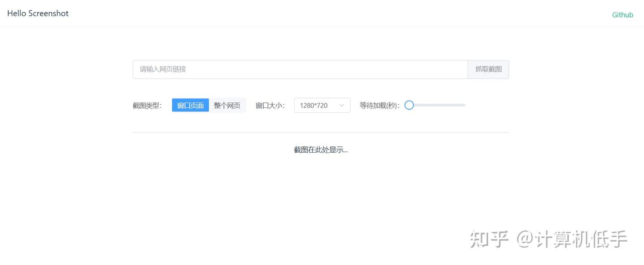644x265 pixels.
Task: Click the 截图类型 label
Action: (x=147, y=105)
